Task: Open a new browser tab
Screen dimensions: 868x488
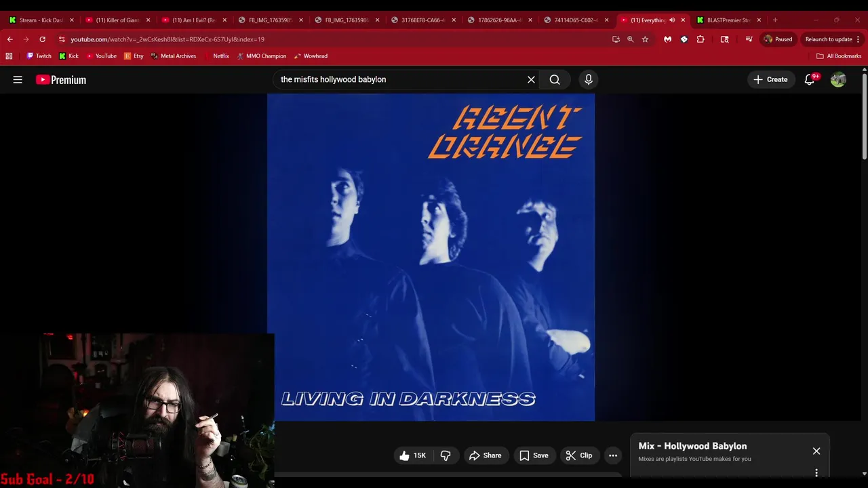Action: [775, 20]
